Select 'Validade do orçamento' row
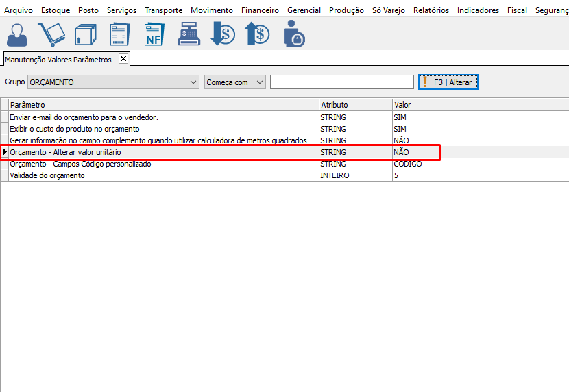This screenshot has height=392, width=569. tap(47, 175)
